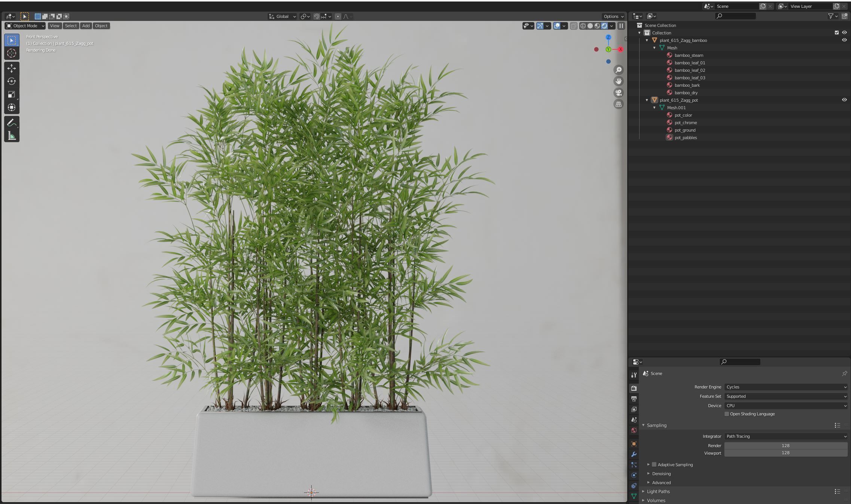The image size is (851, 504).
Task: Switch to orthographic/perspective grid icon
Action: (619, 104)
